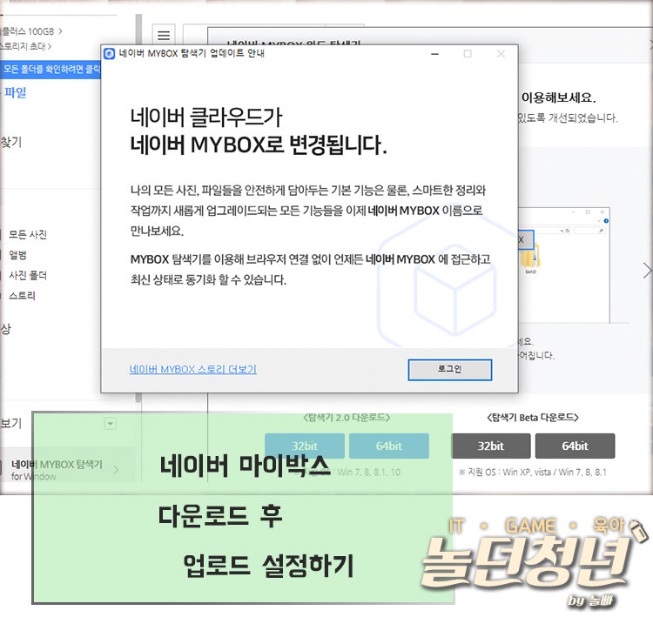
Task: Click the Naver MYBOX app icon in dialog title bar
Action: click(x=109, y=54)
